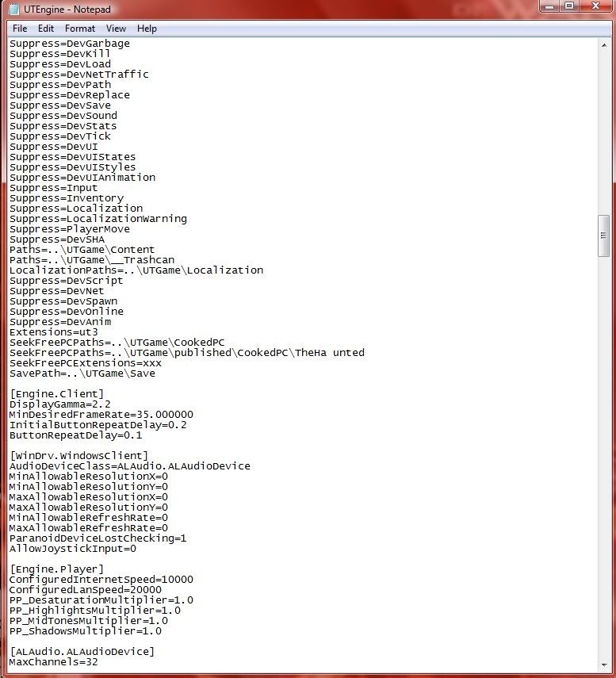Click the line 'ParanoidDeviceLostChecking=1'
The image size is (616, 678).
(x=98, y=538)
